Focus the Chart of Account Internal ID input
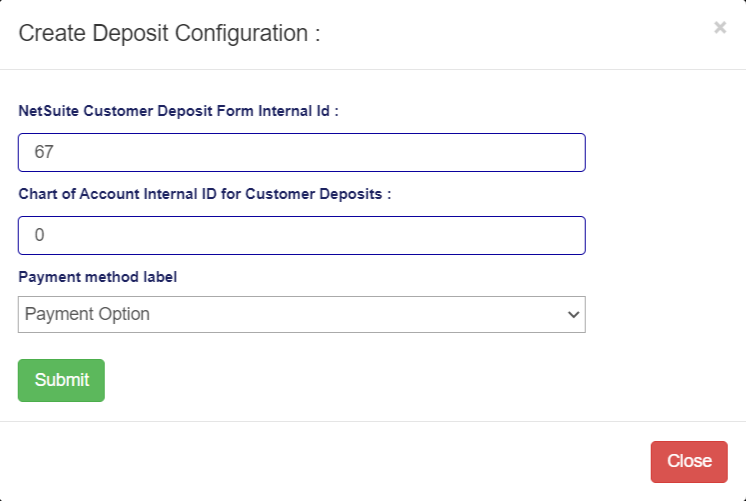This screenshot has height=501, width=746. pos(301,236)
